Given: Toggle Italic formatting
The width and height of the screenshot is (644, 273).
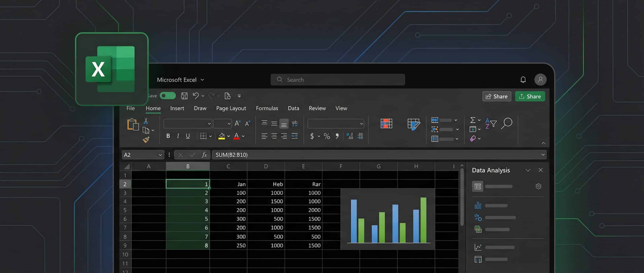Looking at the screenshot, I should coord(178,136).
